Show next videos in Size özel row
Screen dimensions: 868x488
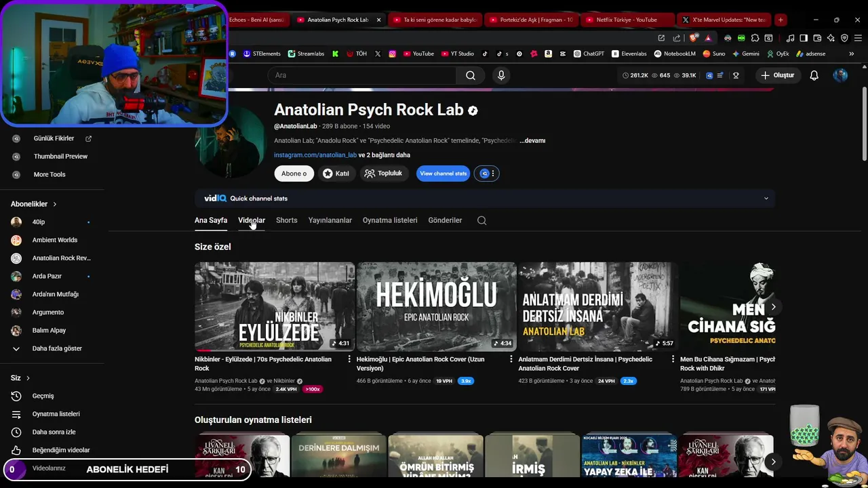773,307
